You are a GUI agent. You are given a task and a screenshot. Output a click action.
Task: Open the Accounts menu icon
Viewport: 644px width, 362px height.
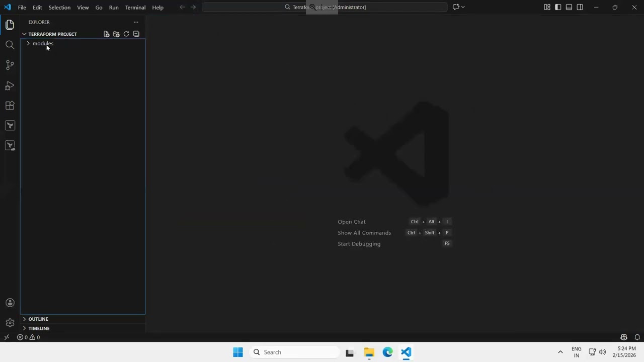[10, 303]
